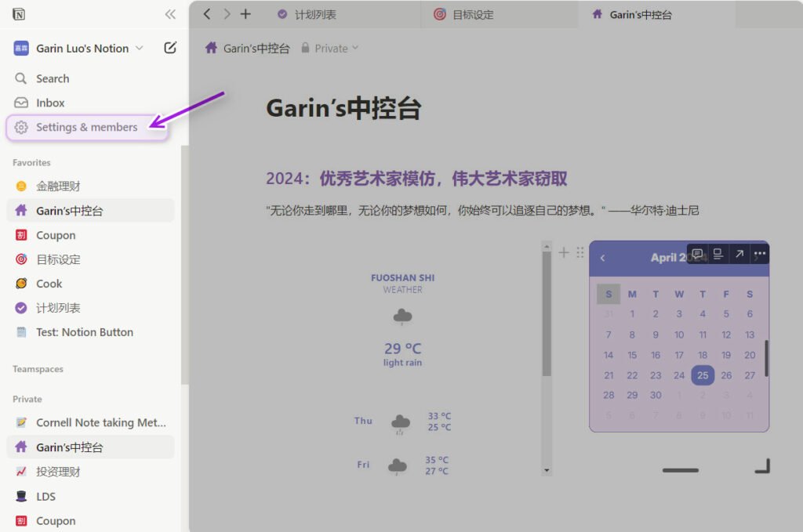Click the block add plus icon
803x532 pixels.
point(564,252)
